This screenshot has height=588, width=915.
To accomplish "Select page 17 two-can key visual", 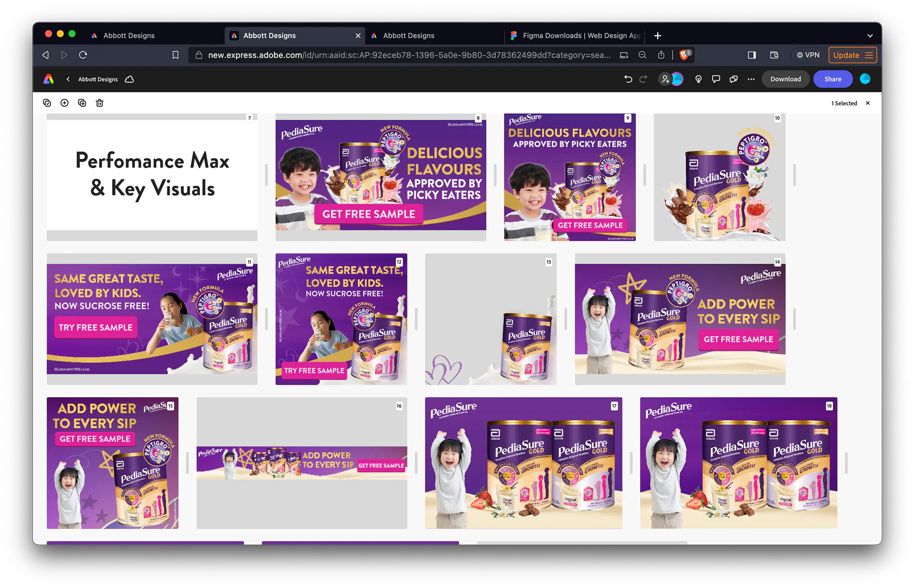I will pyautogui.click(x=523, y=463).
